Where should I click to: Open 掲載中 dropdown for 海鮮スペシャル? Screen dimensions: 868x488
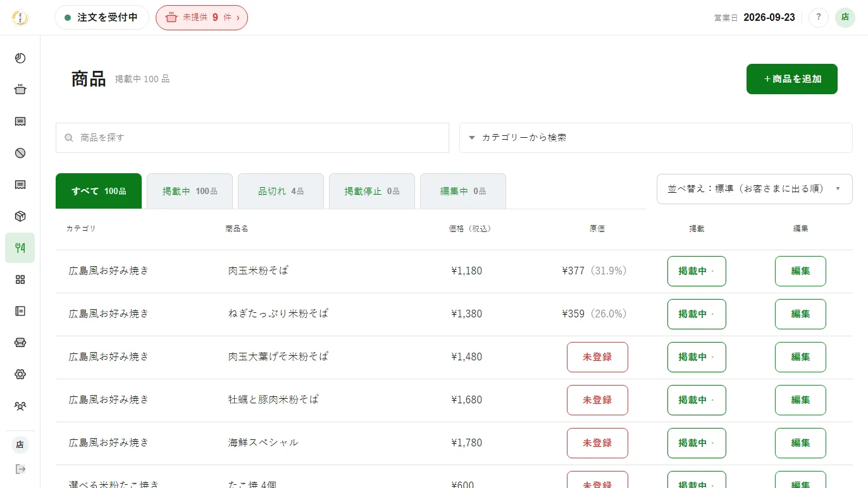tap(697, 443)
